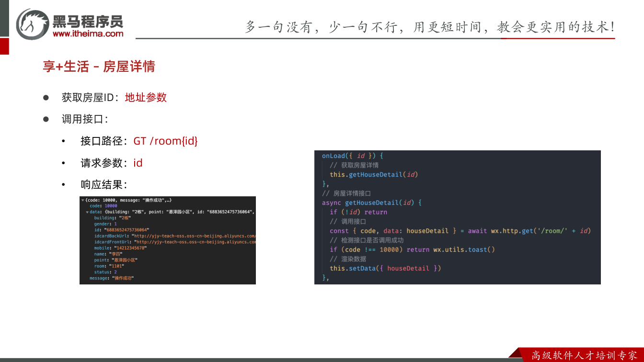This screenshot has height=362, width=644.
Task: Click the red id after 请求参数
Action: tap(138, 163)
